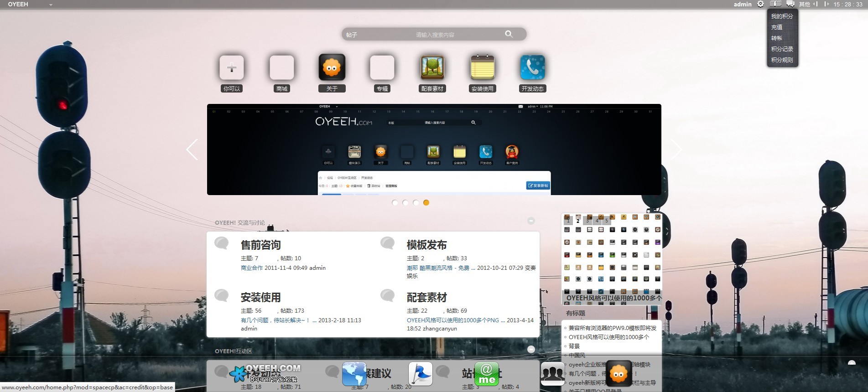Click the search magnifier icon
This screenshot has width=868, height=392.
pos(509,34)
